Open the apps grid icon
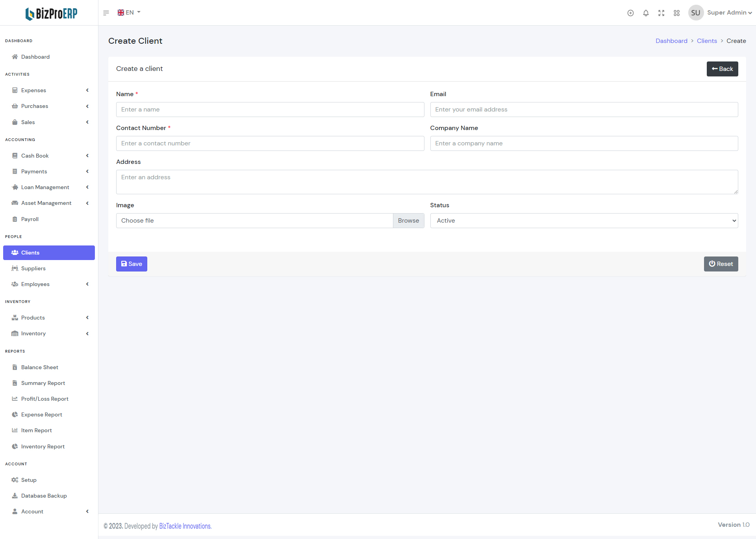This screenshot has width=756, height=539. click(676, 13)
